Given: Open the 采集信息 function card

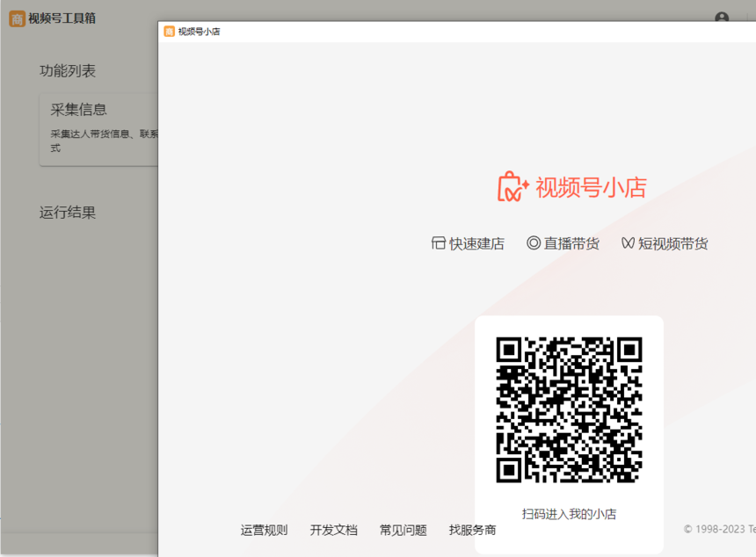Looking at the screenshot, I should (98, 130).
